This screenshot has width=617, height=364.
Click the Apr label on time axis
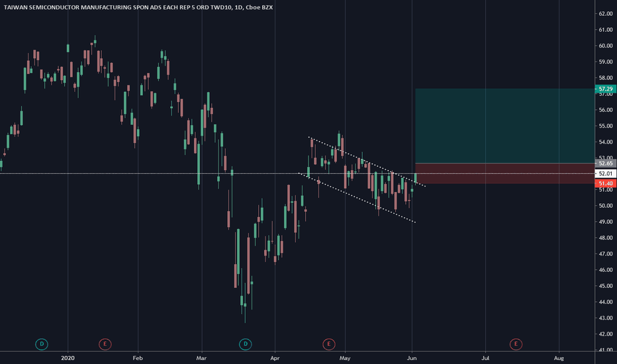275,358
